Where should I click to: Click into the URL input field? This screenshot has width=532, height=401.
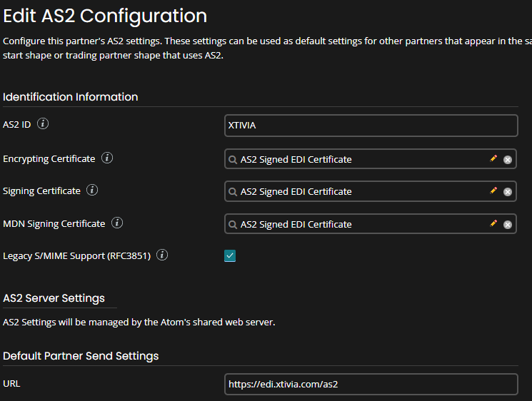pos(370,385)
